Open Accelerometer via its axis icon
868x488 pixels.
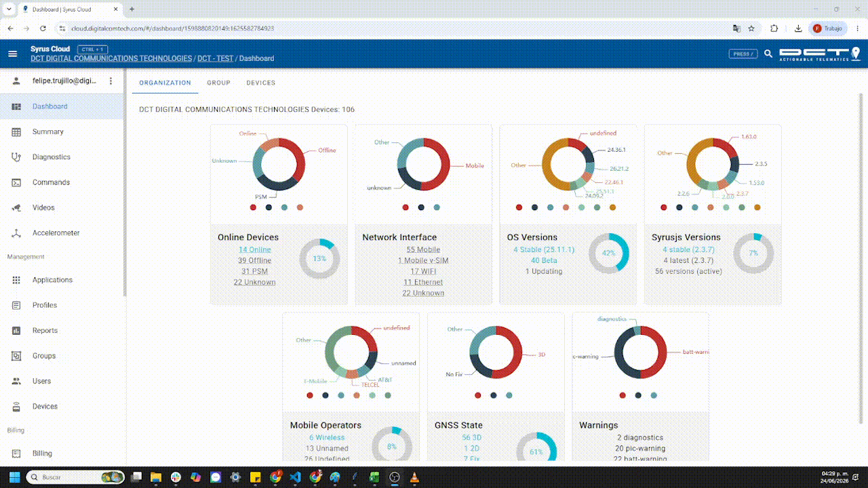click(x=17, y=232)
